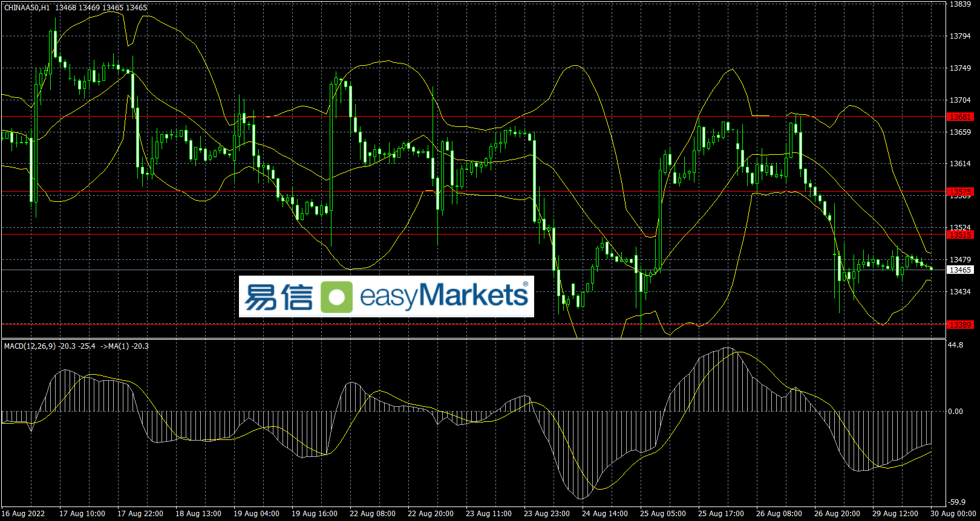
Task: Click the red 13575 price level label
Action: tap(960, 192)
